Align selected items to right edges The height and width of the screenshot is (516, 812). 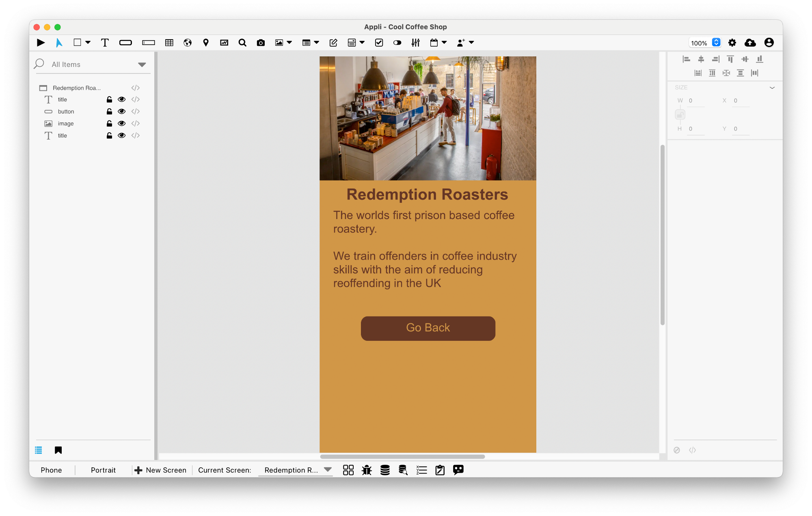716,59
